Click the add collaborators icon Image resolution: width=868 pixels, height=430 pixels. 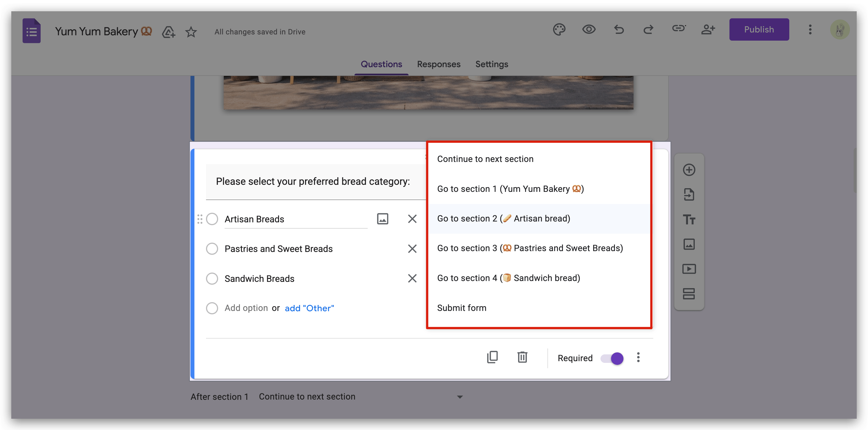(708, 30)
